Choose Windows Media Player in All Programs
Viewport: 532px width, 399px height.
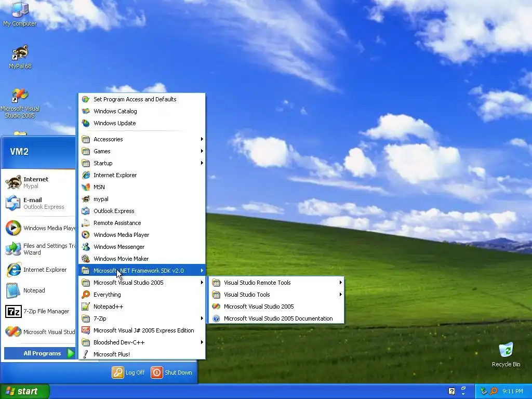pos(142,235)
